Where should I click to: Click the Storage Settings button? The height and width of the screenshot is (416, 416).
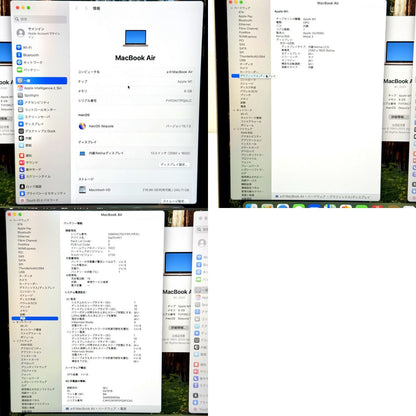pos(174,201)
